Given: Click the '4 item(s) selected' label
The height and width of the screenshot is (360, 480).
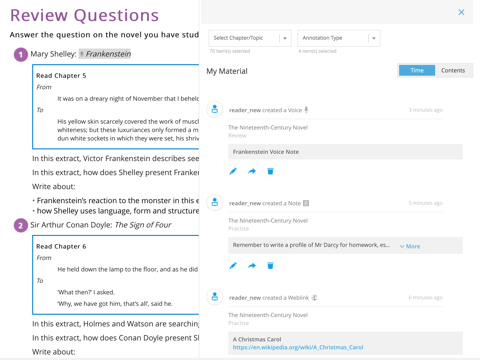Looking at the screenshot, I should click(317, 51).
